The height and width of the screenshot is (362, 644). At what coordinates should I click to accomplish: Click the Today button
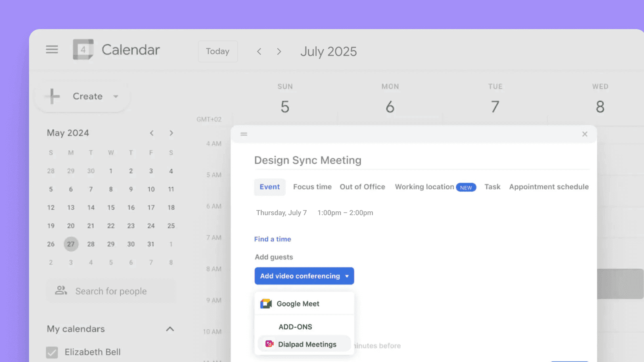tap(217, 51)
